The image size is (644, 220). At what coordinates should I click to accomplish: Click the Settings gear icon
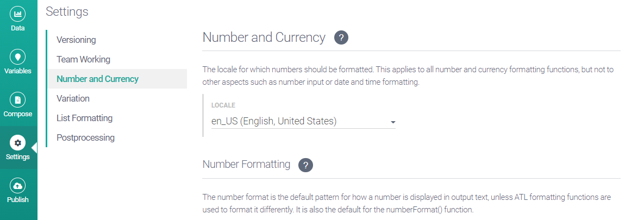click(18, 143)
